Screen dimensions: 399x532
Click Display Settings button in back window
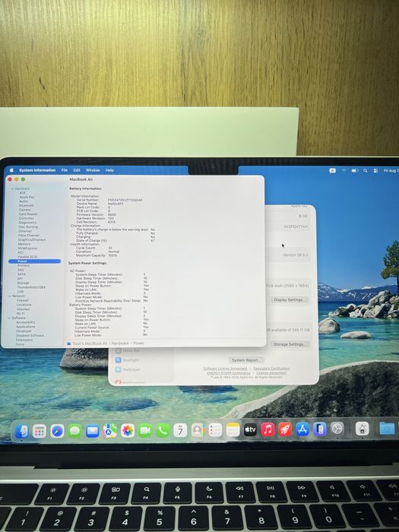click(289, 300)
